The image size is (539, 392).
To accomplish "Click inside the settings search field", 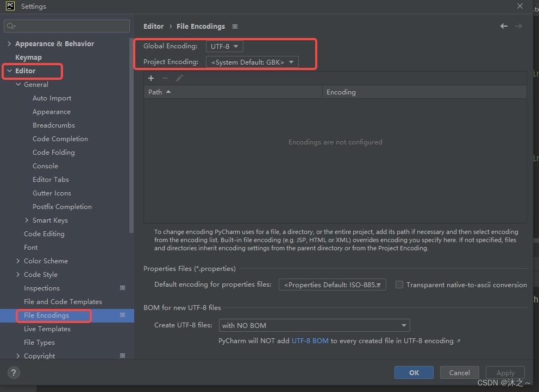I will (65, 26).
